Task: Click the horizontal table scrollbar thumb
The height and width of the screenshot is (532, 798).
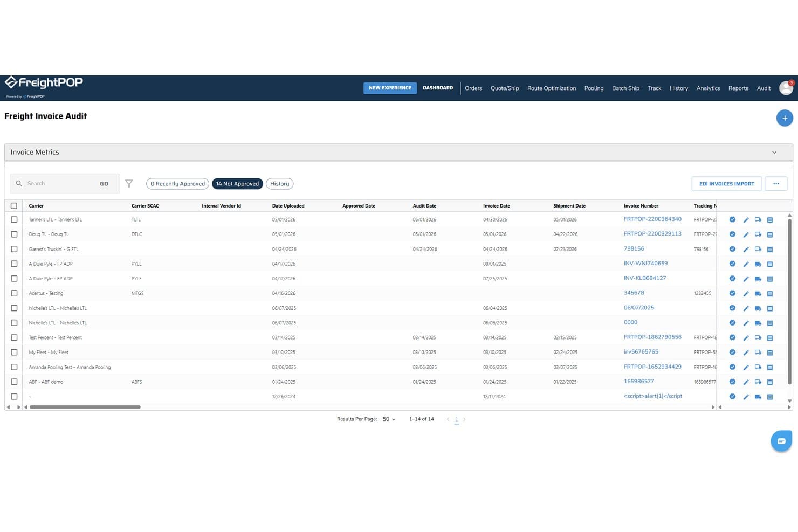Action: [x=85, y=407]
